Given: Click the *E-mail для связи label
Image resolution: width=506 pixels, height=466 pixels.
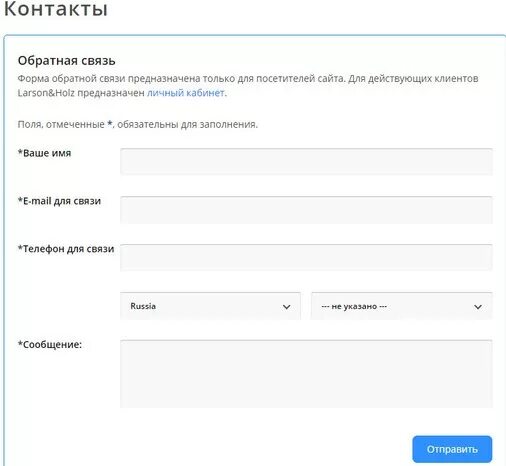Looking at the screenshot, I should click(x=59, y=201).
